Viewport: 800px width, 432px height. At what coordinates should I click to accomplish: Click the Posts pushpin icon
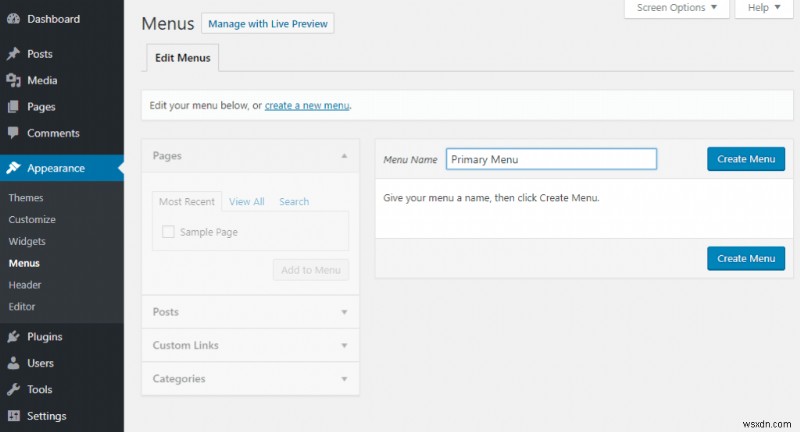[x=13, y=54]
